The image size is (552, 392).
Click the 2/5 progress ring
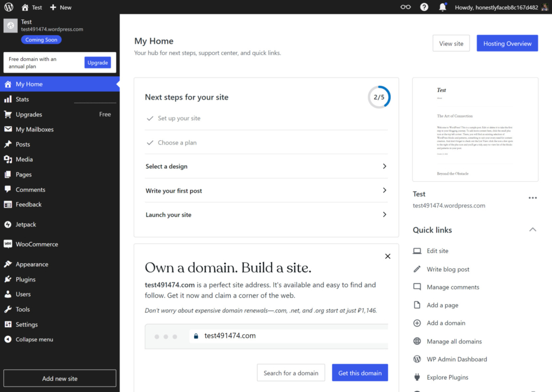(379, 97)
